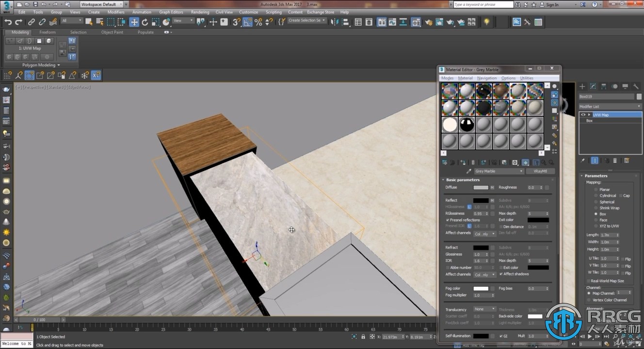Image resolution: width=644 pixels, height=349 pixels.
Task: Click Pin Stack icon under modifier stack
Action: [x=583, y=160]
